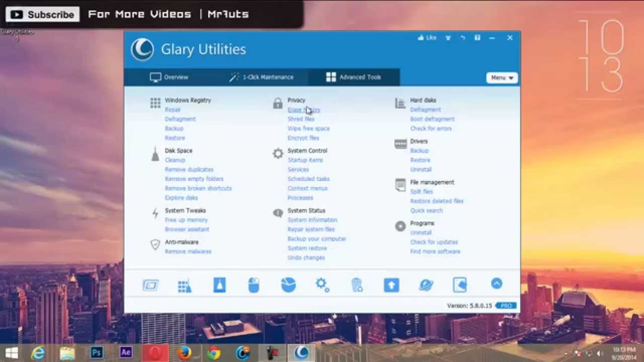The image size is (644, 362).
Task: Open Shred files link
Action: click(301, 119)
